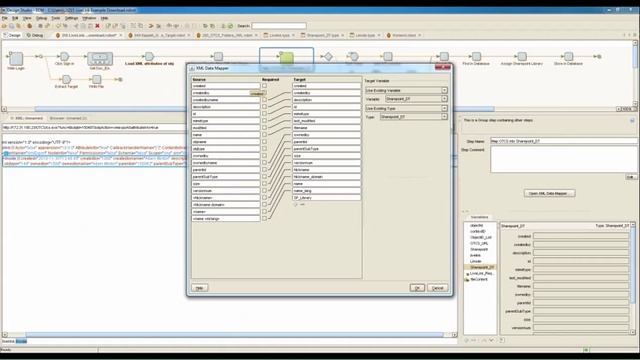Open the Edit menu
This screenshot has height=360, width=640.
coord(15,18)
